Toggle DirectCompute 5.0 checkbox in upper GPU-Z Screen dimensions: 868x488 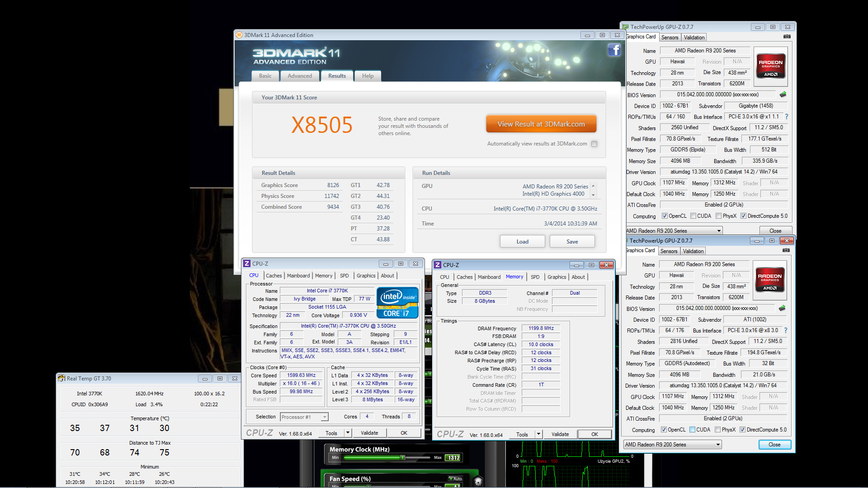coord(743,216)
